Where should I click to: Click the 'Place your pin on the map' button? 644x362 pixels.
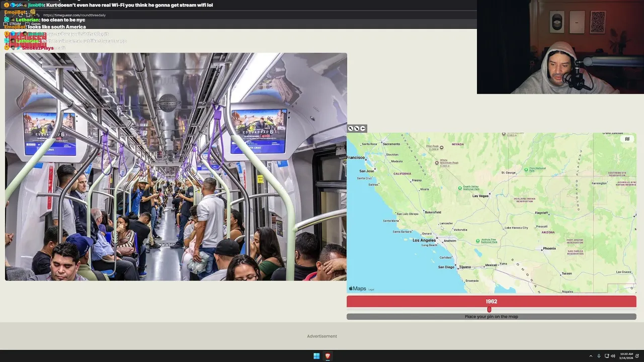[492, 317]
